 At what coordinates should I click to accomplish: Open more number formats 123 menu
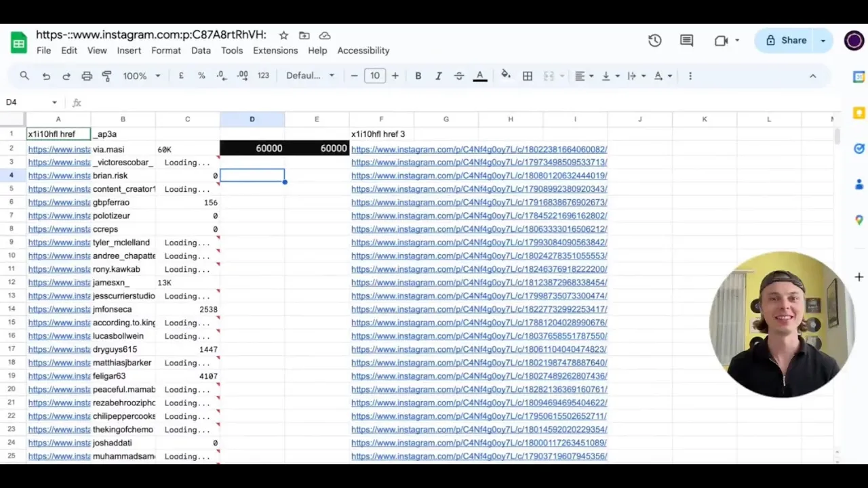[263, 76]
